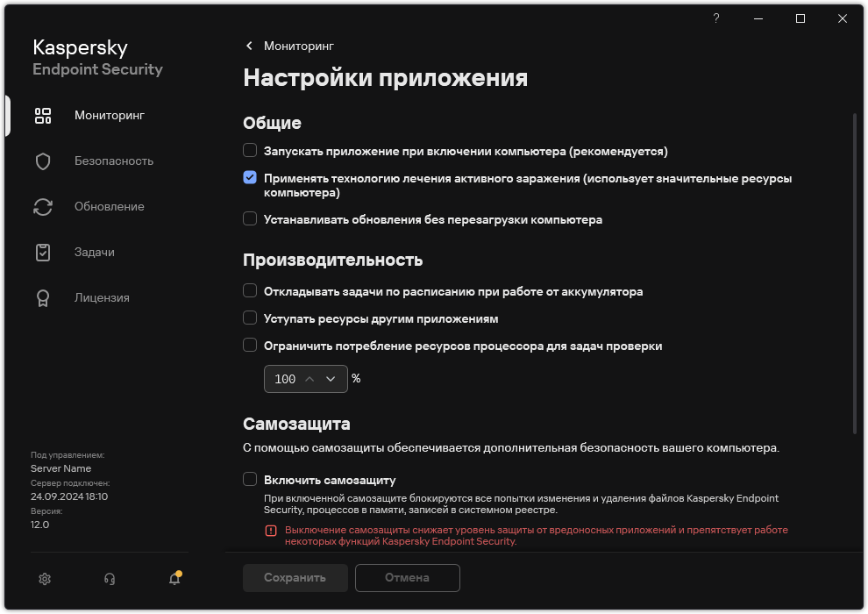Select Безопасность in sidebar menu
868x614 pixels.
pos(114,161)
